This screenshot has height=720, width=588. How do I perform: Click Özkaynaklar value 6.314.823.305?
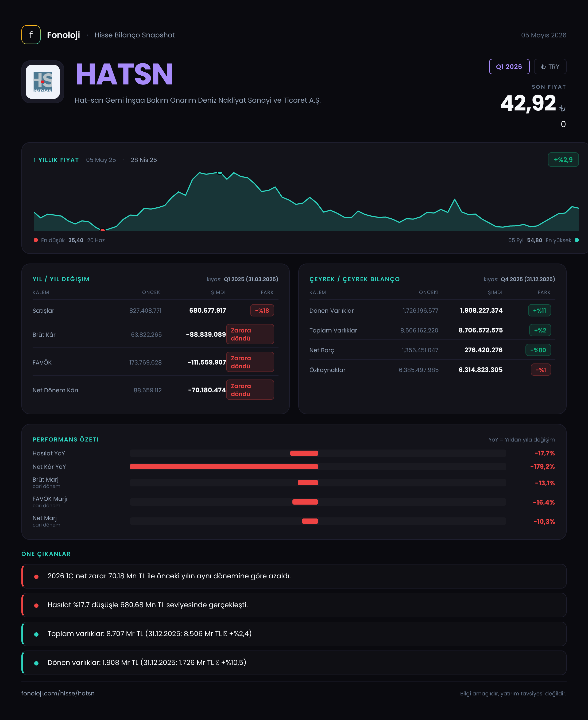pos(480,370)
